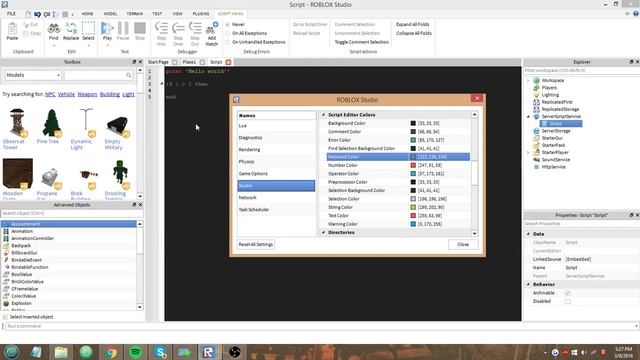Toggle Select inserted object checkbox

tap(5, 317)
